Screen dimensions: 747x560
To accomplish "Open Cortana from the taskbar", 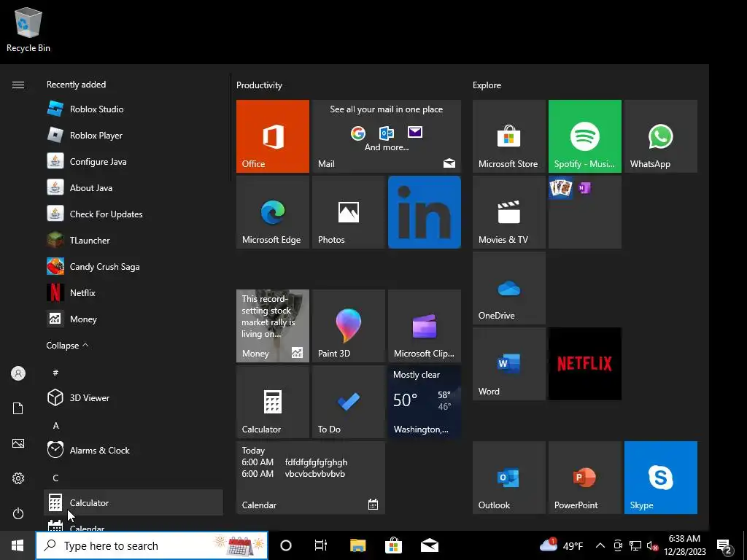I will (286, 545).
